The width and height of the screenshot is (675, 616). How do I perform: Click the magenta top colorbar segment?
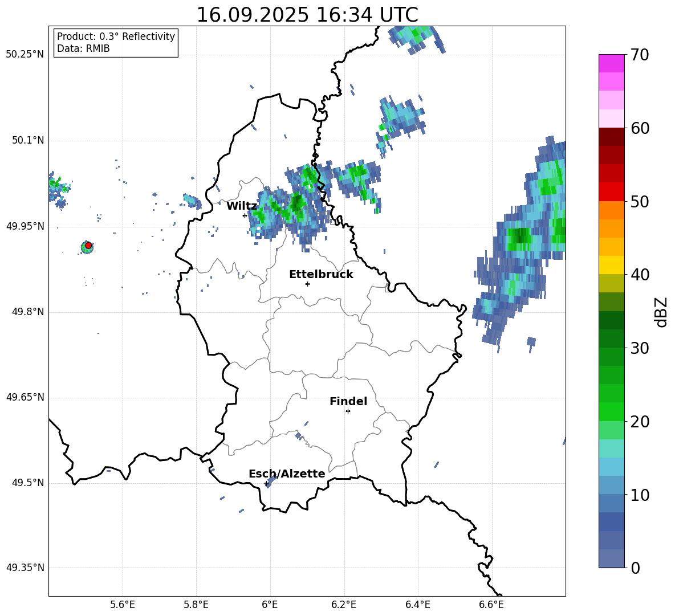[611, 64]
